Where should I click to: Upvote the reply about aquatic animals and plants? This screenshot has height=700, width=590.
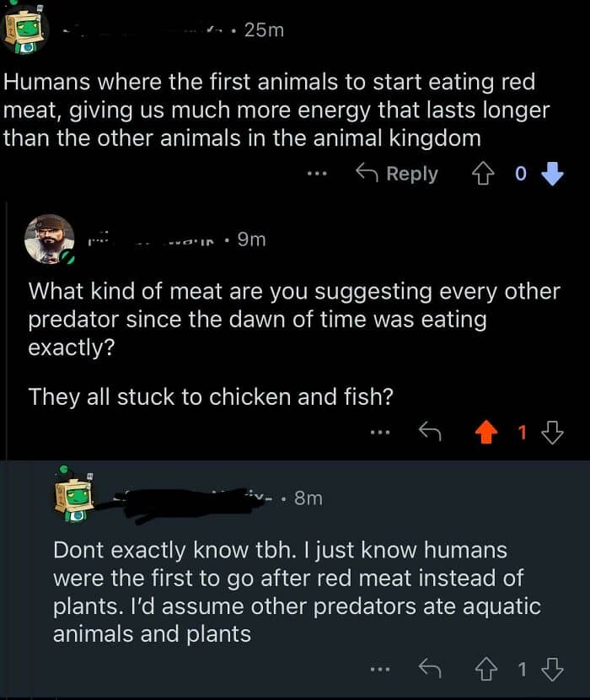pos(486,670)
